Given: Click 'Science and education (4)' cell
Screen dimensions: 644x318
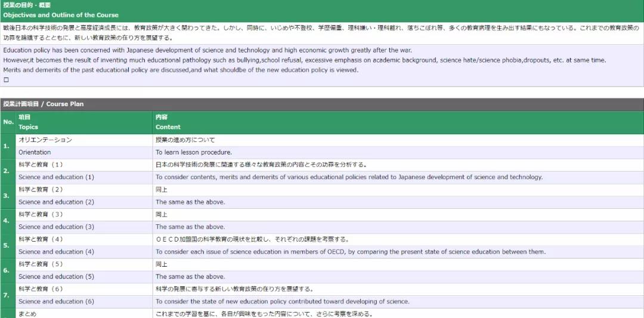Looking at the screenshot, I should [84, 252].
